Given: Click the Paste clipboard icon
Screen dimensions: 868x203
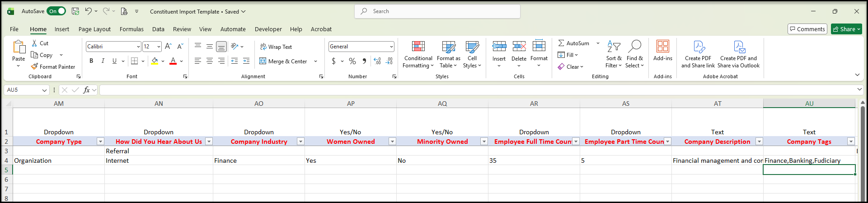Looking at the screenshot, I should pos(19,47).
